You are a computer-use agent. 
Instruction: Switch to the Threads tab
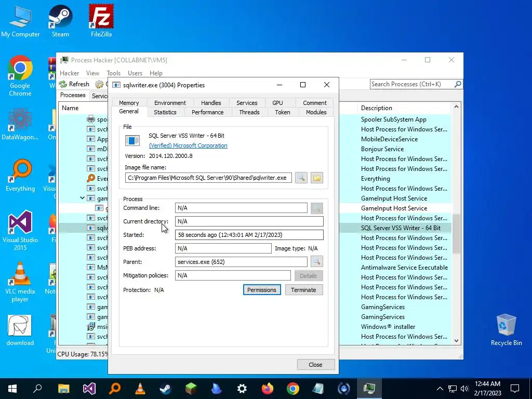tap(249, 112)
